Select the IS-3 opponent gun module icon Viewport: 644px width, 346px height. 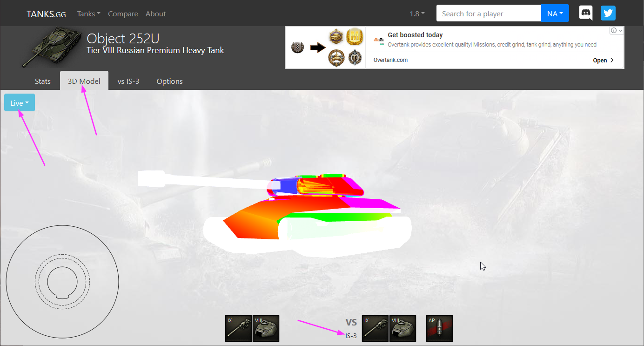pyautogui.click(x=375, y=328)
